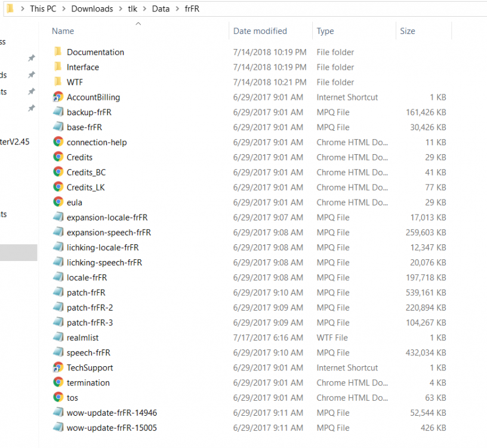The width and height of the screenshot is (487, 448).
Task: Select the patch-frFR-3 file icon
Action: 58,322
